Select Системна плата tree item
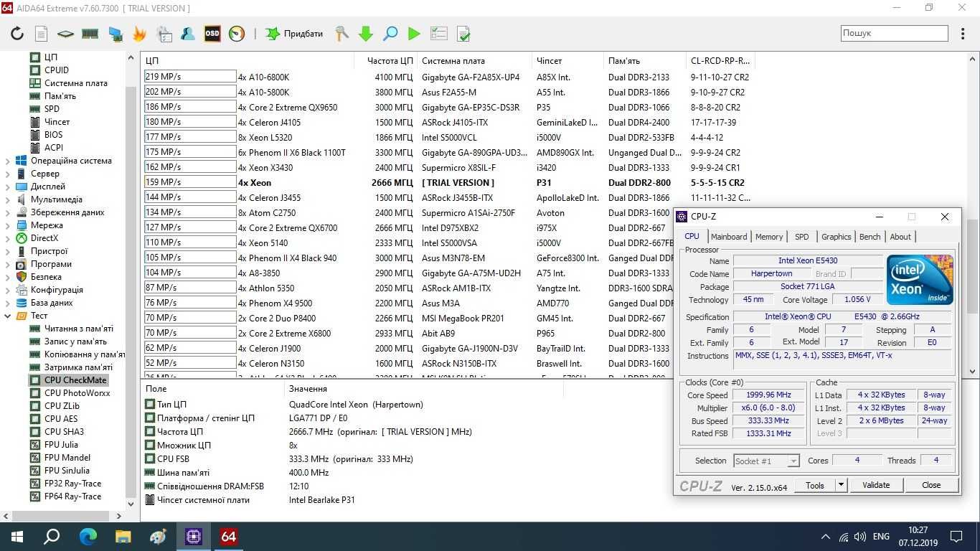980x551 pixels. [75, 83]
